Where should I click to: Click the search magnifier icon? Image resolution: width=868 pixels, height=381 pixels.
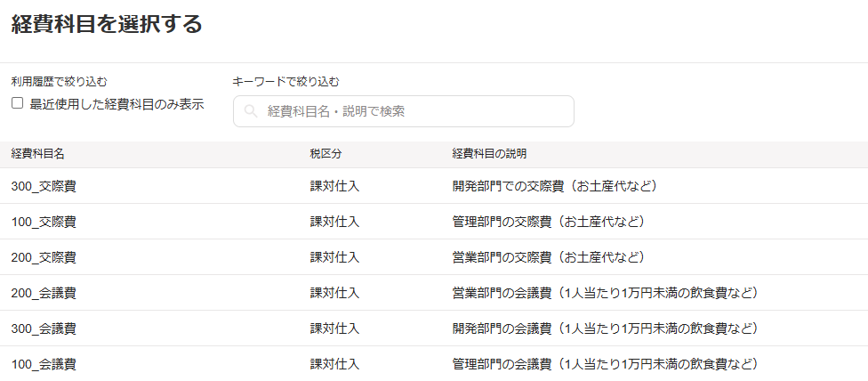[x=251, y=111]
